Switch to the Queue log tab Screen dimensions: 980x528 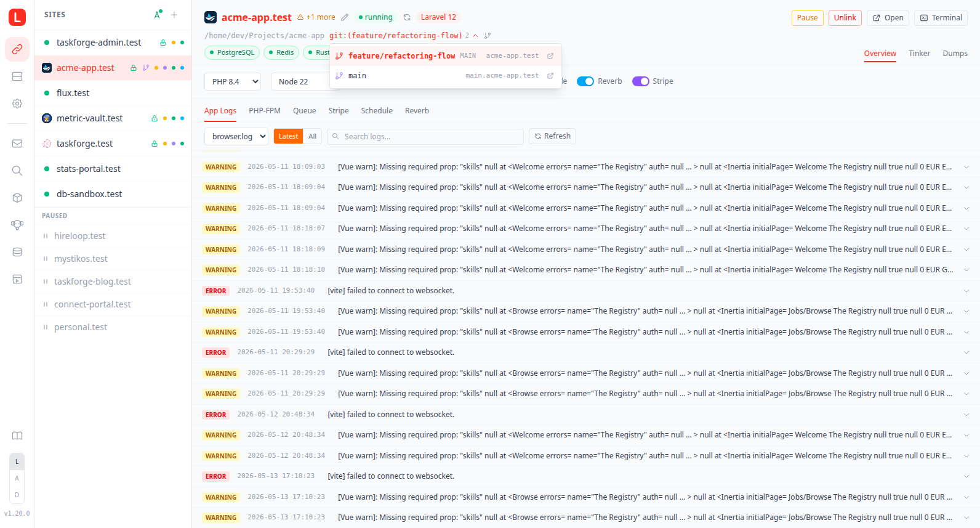pyautogui.click(x=305, y=111)
